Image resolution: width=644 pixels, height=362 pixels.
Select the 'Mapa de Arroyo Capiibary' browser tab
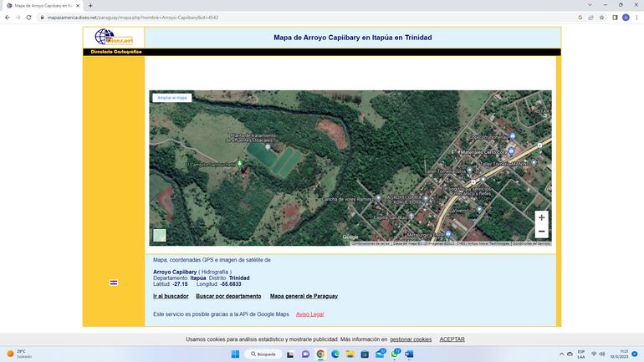click(x=43, y=6)
